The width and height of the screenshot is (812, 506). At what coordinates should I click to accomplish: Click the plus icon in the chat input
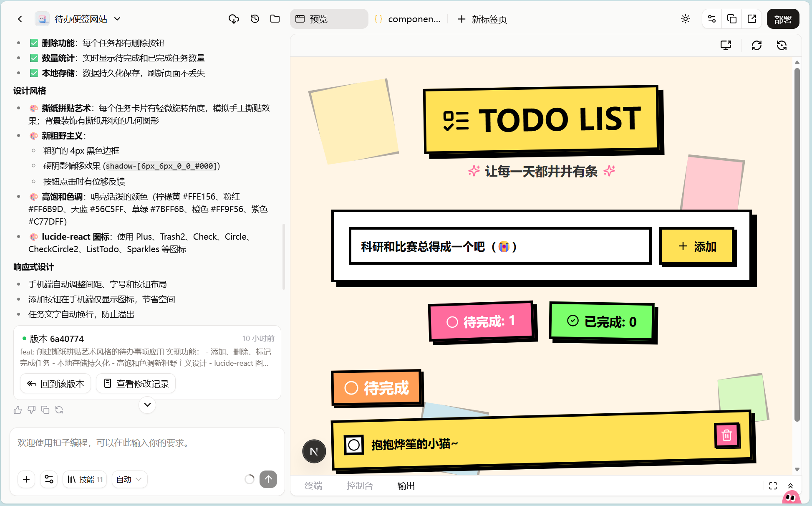26,479
